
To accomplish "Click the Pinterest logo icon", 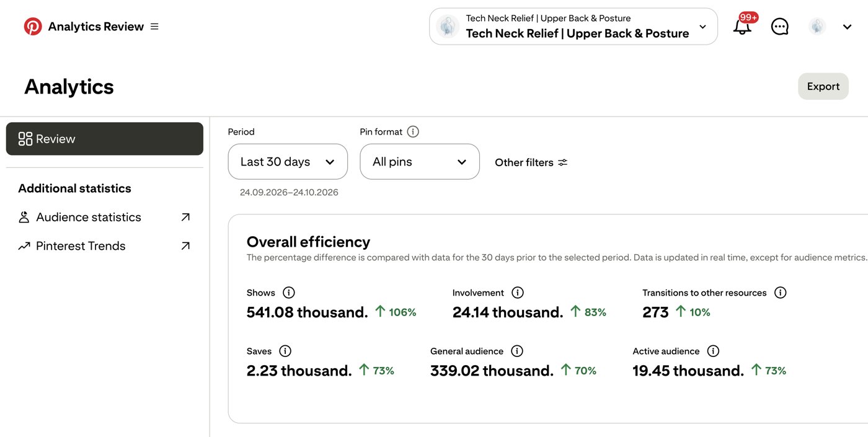I will (33, 26).
